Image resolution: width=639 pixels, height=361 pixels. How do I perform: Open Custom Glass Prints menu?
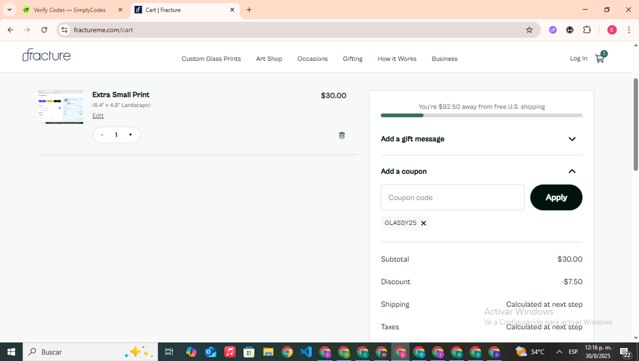(211, 59)
